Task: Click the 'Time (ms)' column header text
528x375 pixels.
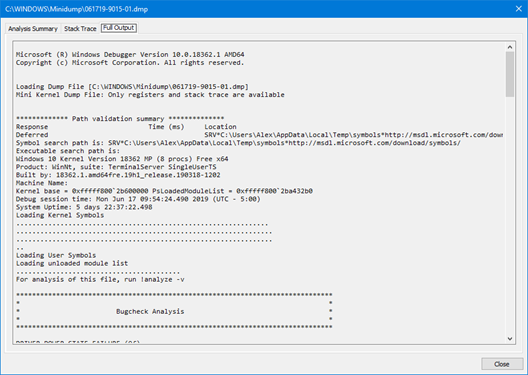Action: [x=166, y=127]
